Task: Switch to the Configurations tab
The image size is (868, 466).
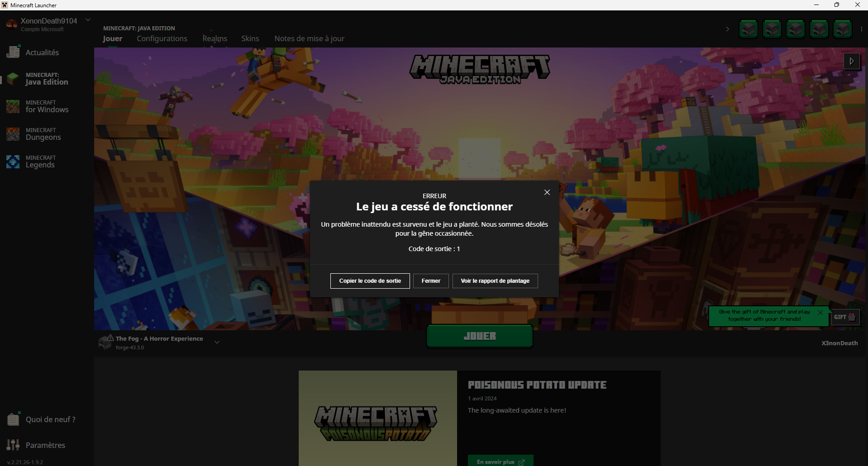Action: tap(162, 38)
